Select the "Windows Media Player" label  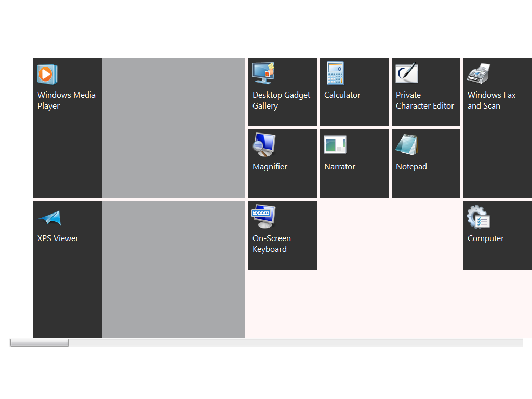[66, 100]
